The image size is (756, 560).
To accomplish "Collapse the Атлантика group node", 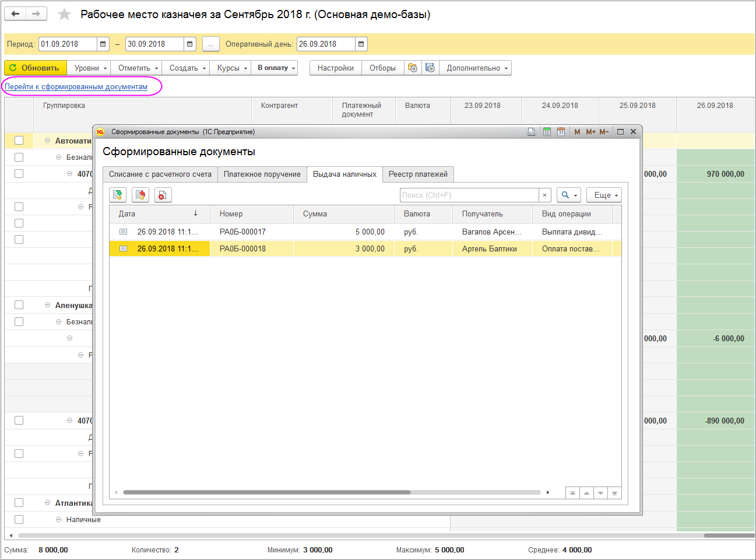I will point(48,503).
